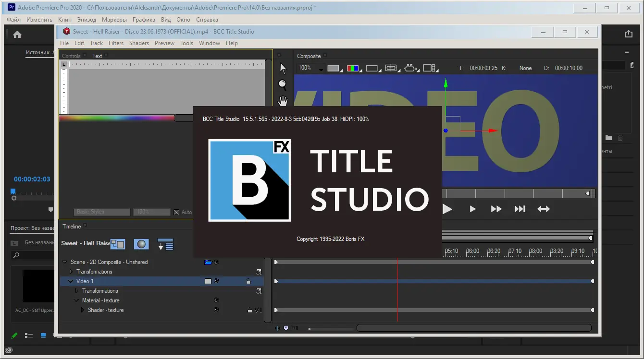This screenshot has height=359, width=644.
Task: Click the fast-forward button
Action: 496,209
